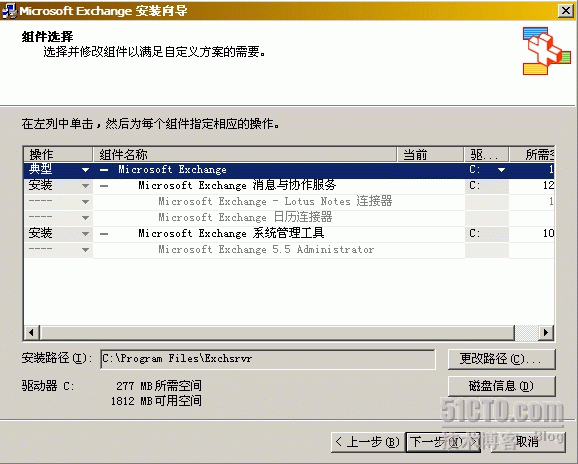578x464 pixels.
Task: Click the Exchange logo icon in header
Action: [547, 51]
